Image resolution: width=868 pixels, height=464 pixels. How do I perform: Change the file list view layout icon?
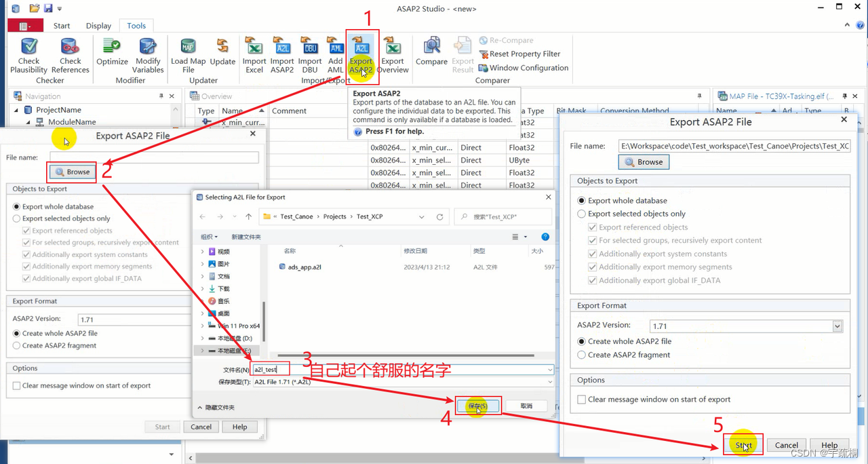(x=516, y=237)
